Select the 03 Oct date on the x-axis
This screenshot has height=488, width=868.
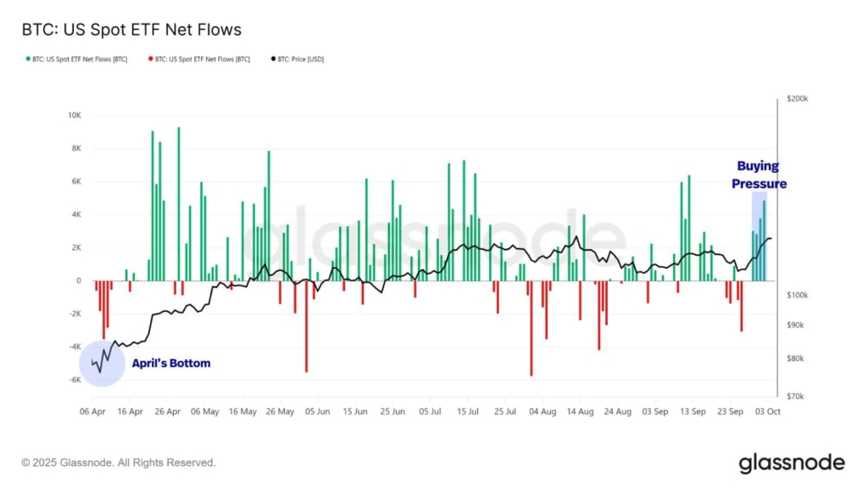768,411
